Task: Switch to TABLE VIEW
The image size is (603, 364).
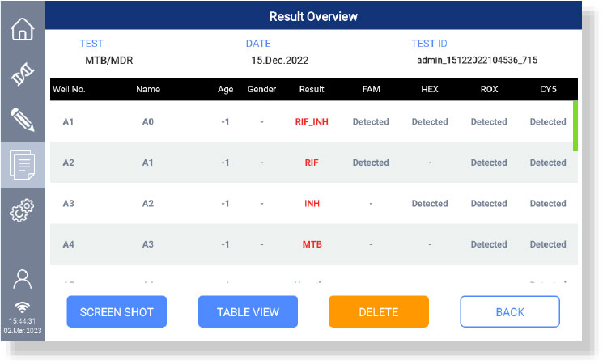Action: (x=248, y=311)
